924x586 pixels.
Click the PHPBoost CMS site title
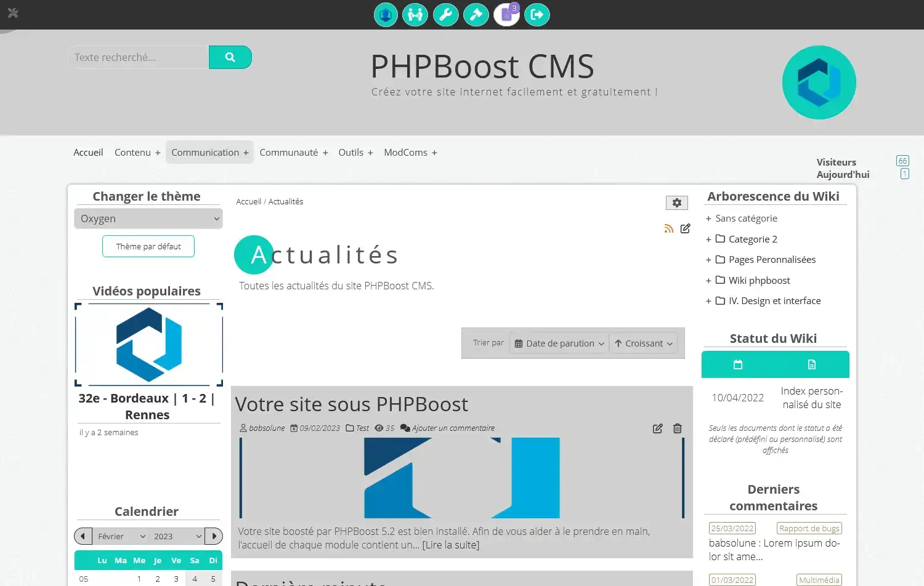[x=482, y=66]
